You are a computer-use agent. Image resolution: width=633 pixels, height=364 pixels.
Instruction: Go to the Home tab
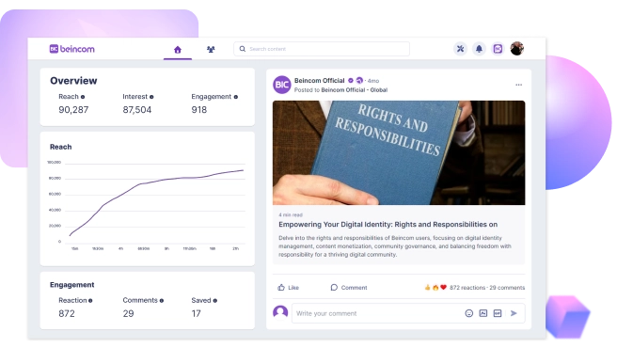(178, 50)
